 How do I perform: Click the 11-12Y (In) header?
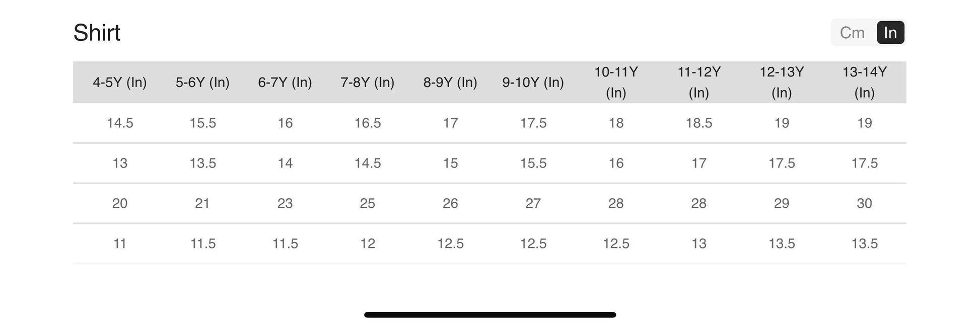click(699, 82)
